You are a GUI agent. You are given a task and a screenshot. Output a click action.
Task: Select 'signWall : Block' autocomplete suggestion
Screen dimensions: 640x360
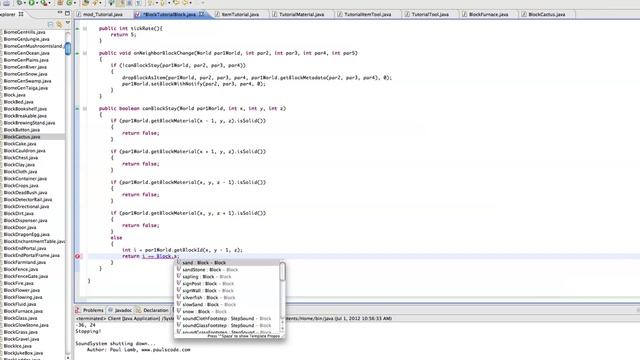227,291
